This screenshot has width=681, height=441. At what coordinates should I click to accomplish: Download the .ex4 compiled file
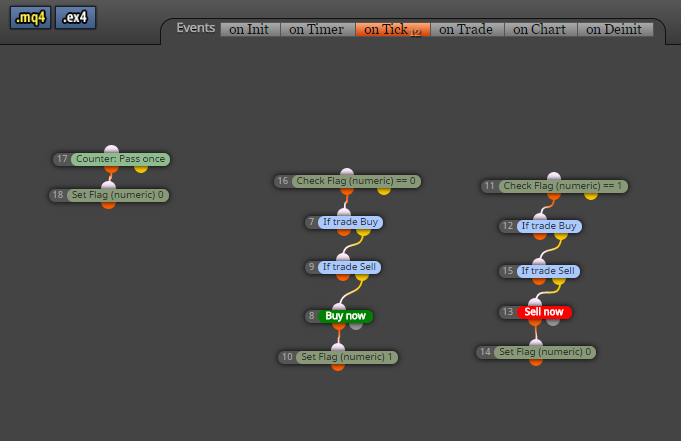click(76, 18)
